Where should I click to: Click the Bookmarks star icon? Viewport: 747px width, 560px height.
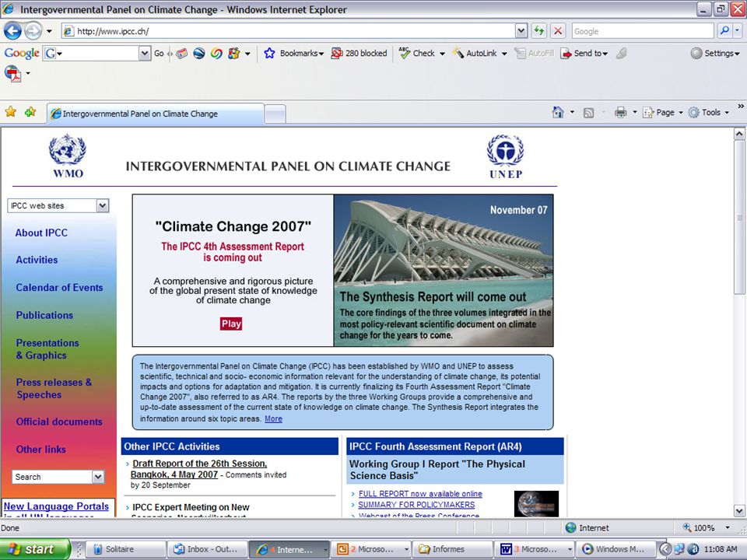pos(269,54)
